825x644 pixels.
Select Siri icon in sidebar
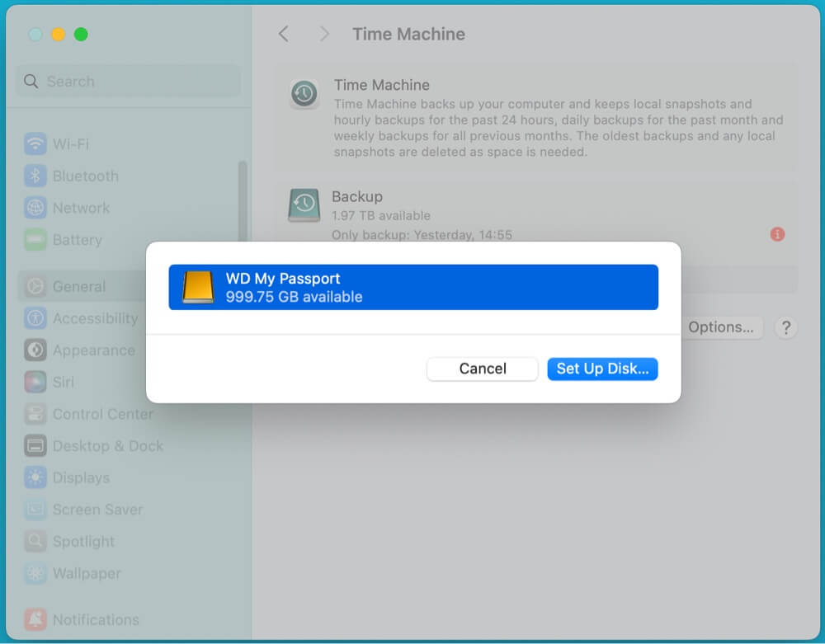35,383
